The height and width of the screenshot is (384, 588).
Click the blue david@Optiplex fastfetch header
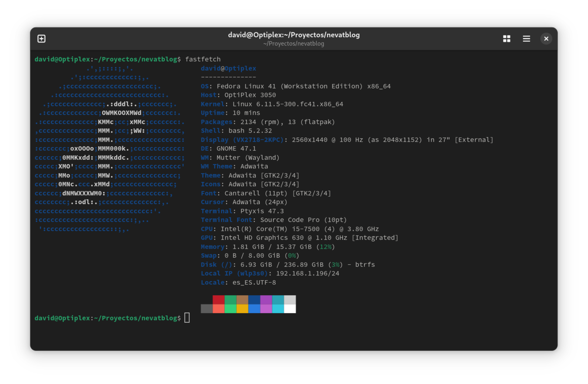tap(228, 68)
